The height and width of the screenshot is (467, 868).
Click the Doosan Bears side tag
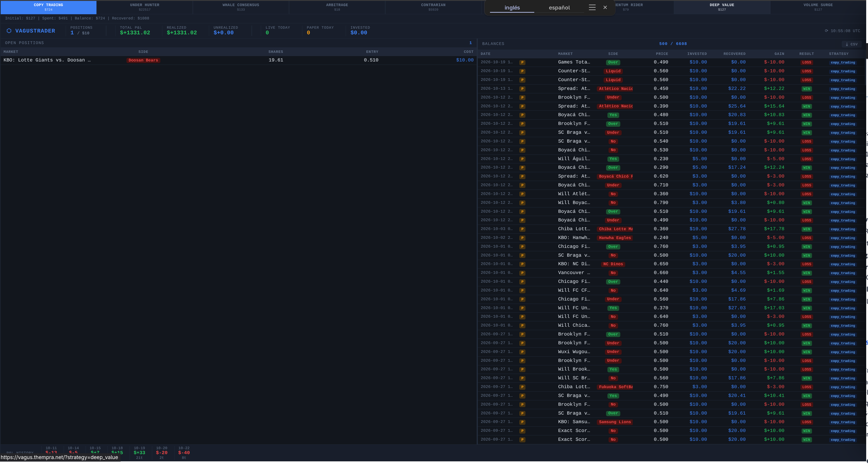click(x=143, y=60)
